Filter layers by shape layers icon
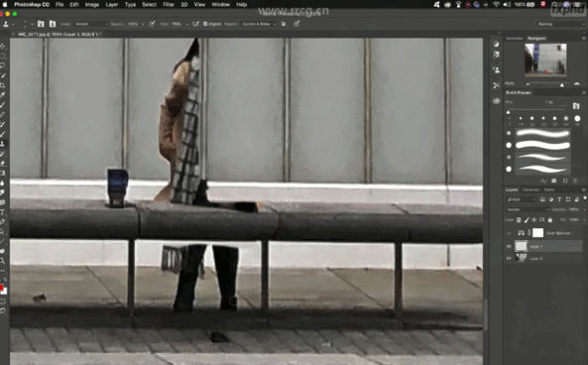Screen dimensions: 588x365 pyautogui.click(x=568, y=199)
